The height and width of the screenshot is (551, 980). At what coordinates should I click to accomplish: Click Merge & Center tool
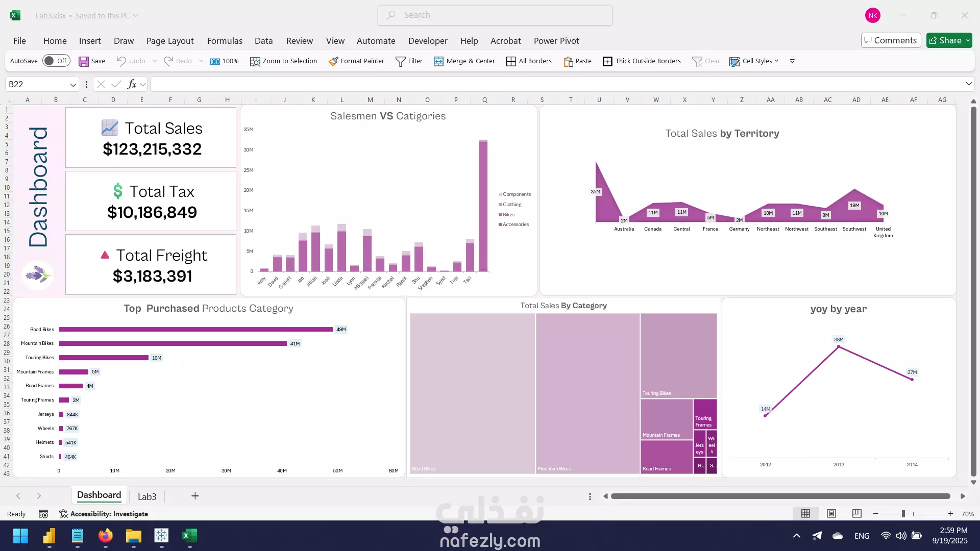tap(464, 61)
